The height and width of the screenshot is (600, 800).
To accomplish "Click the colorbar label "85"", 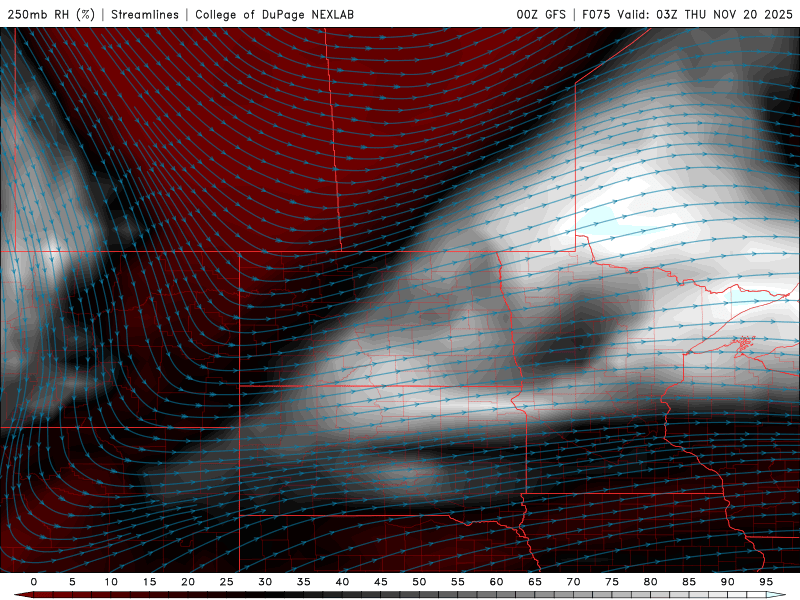I will 689,582.
